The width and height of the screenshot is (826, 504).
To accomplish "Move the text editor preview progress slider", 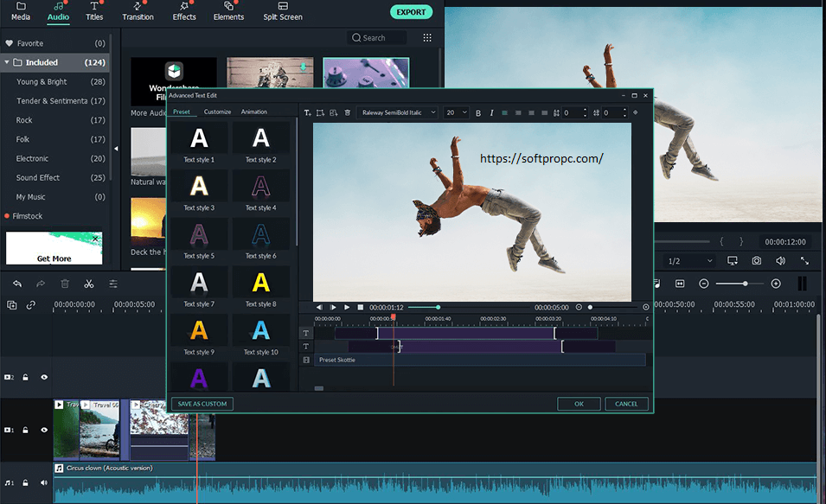I will click(x=439, y=307).
